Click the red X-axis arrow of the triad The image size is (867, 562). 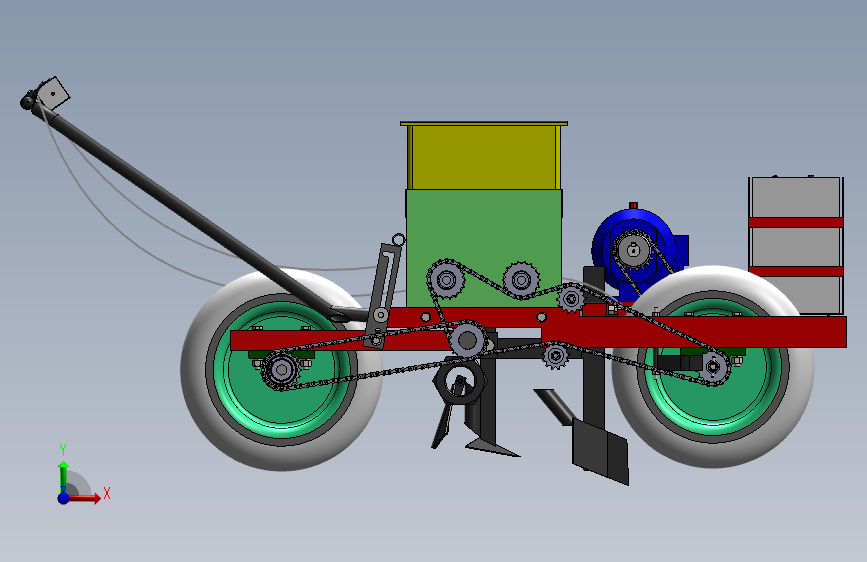click(x=84, y=498)
